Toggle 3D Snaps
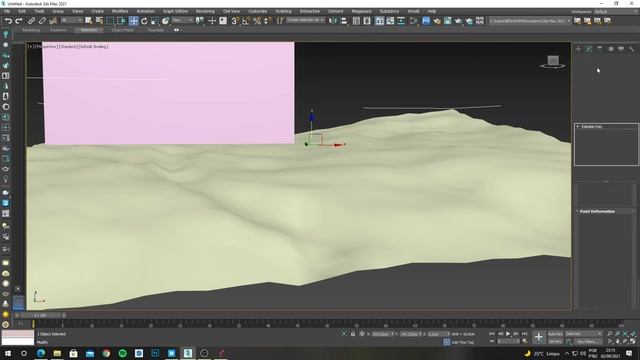 235,20
